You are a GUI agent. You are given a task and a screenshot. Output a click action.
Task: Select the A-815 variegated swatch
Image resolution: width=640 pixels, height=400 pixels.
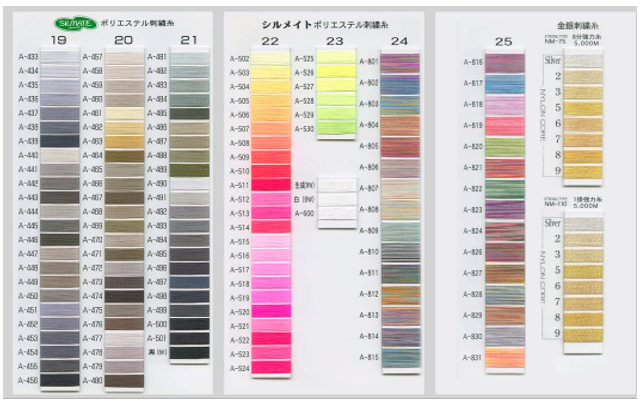pos(400,357)
